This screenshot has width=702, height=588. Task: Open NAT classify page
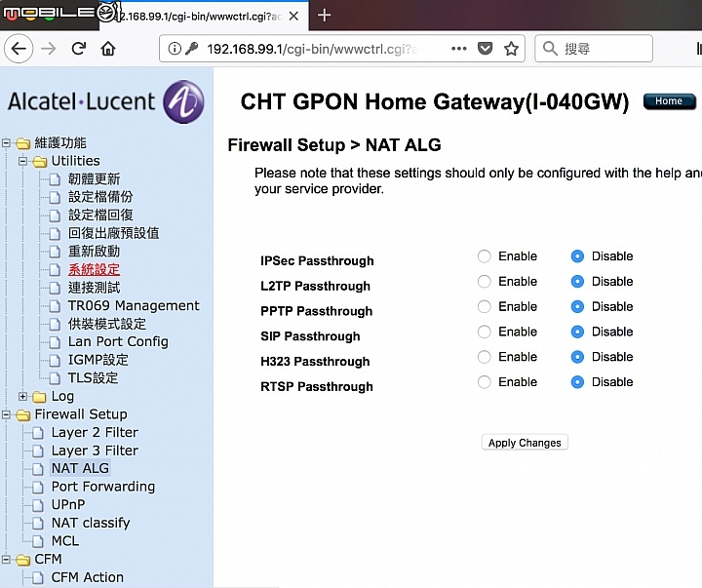(91, 523)
